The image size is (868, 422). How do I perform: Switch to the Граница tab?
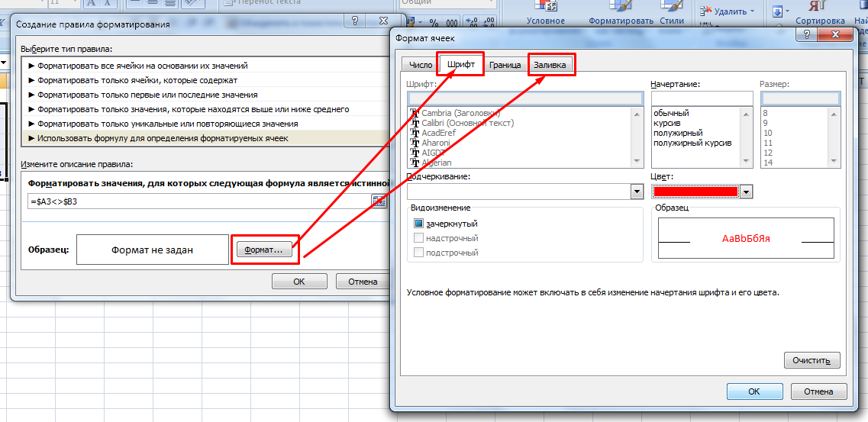(505, 65)
